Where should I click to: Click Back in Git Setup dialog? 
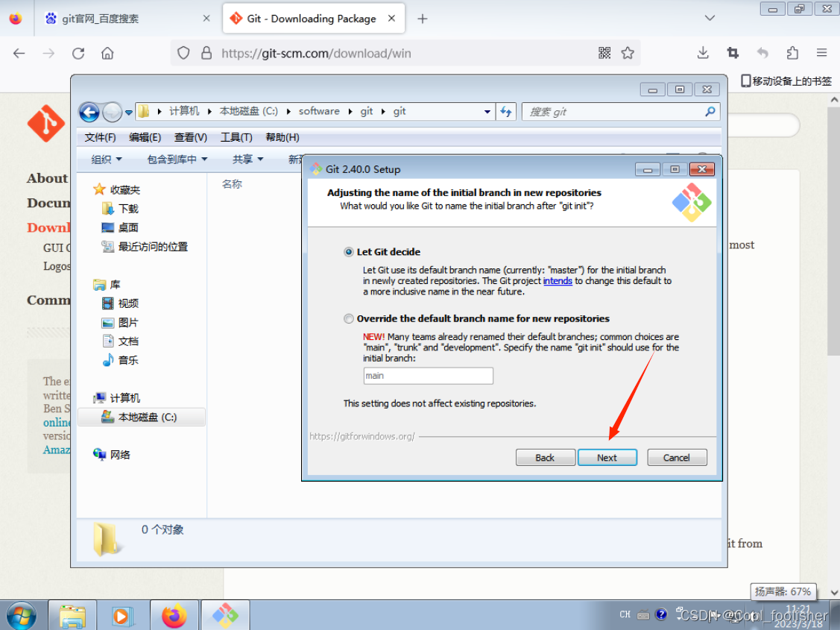point(545,458)
